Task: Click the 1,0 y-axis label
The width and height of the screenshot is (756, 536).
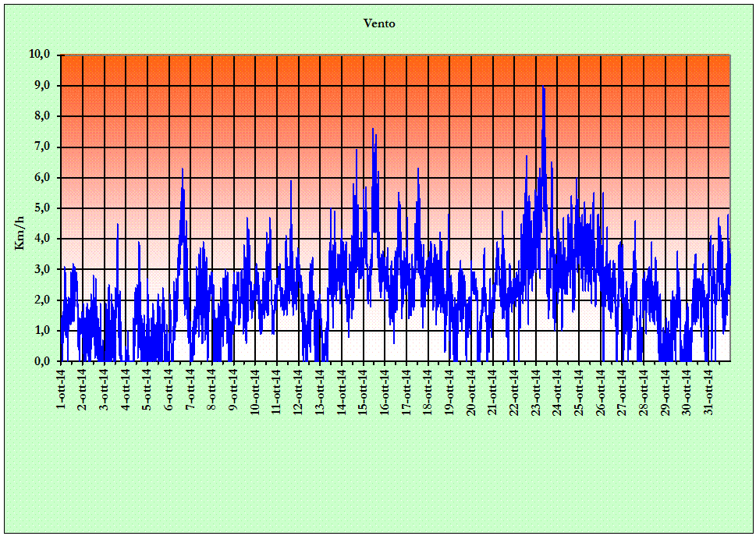Action: coord(42,330)
